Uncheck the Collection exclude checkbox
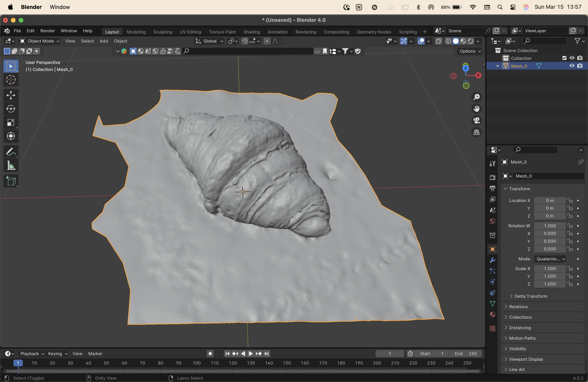The image size is (588, 382). coord(564,58)
